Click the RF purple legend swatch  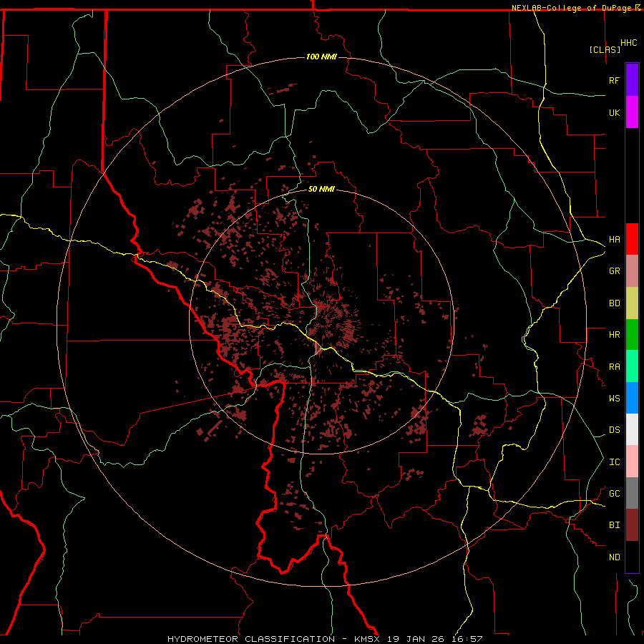point(632,80)
